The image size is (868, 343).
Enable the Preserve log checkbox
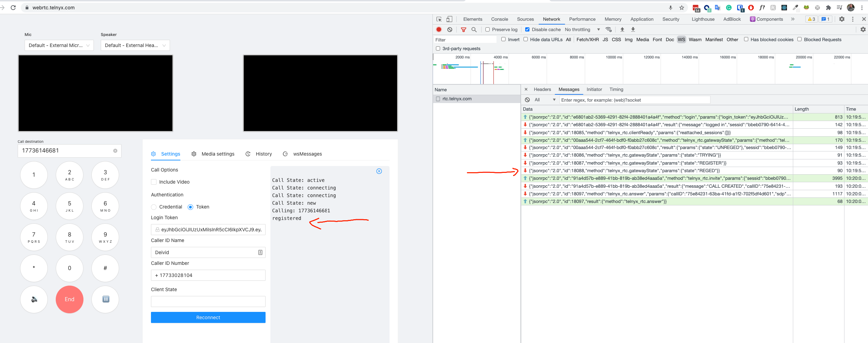click(x=487, y=29)
